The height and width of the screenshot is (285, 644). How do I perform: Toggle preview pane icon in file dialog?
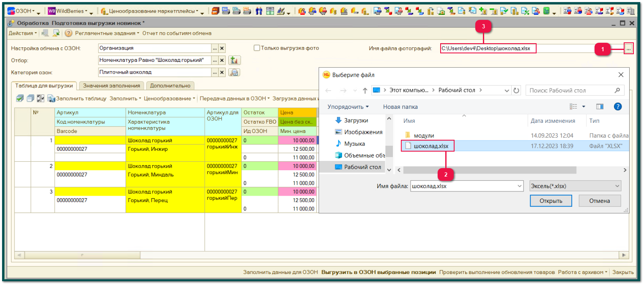pyautogui.click(x=600, y=107)
